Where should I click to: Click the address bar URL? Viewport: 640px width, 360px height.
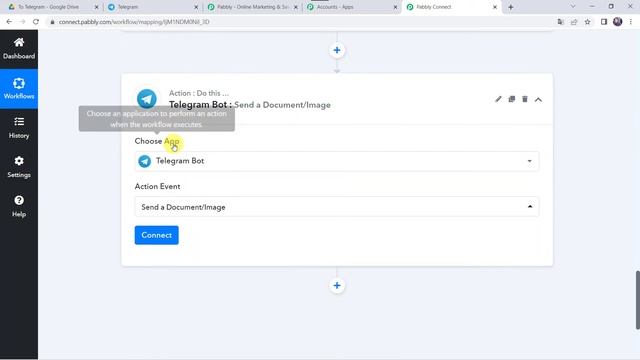[x=134, y=22]
